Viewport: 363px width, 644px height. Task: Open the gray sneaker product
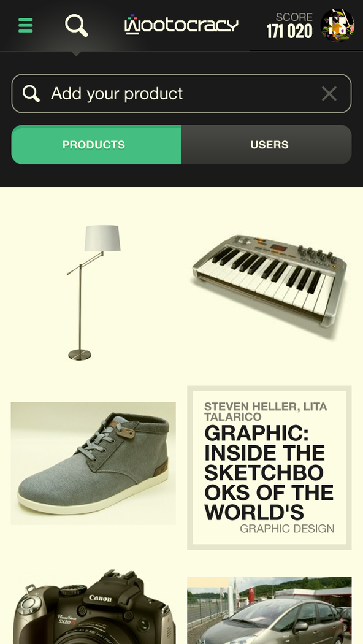point(93,463)
